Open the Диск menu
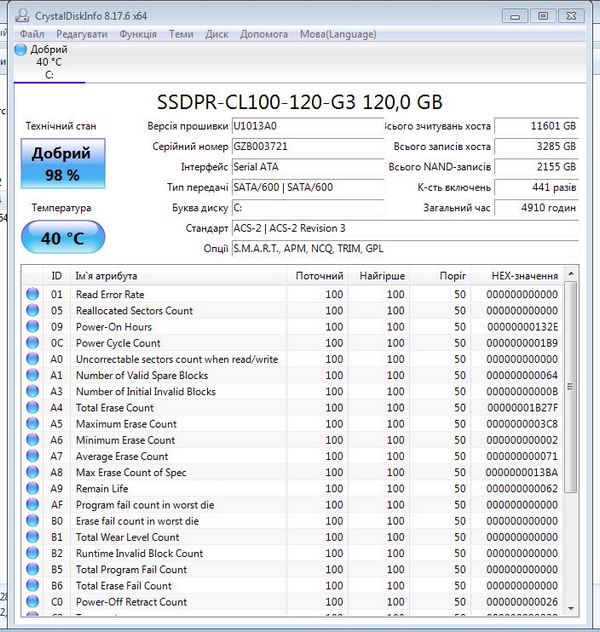 [217, 34]
